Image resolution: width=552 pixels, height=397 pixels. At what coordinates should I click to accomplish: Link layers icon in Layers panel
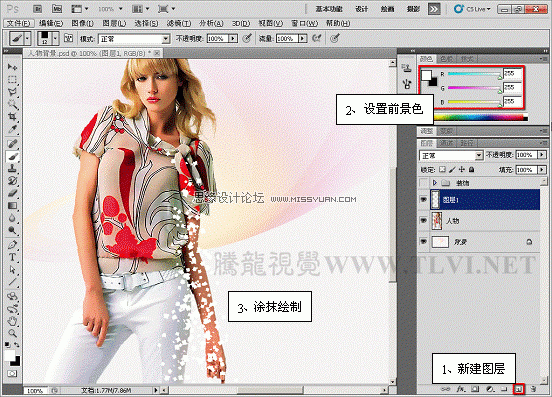pos(446,389)
